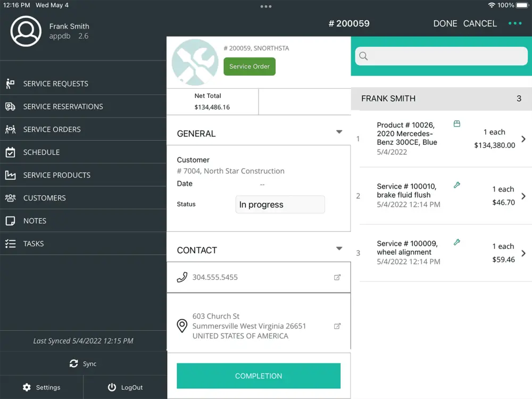The width and height of the screenshot is (532, 399).
Task: Open NOTES menu item
Action: click(x=83, y=221)
